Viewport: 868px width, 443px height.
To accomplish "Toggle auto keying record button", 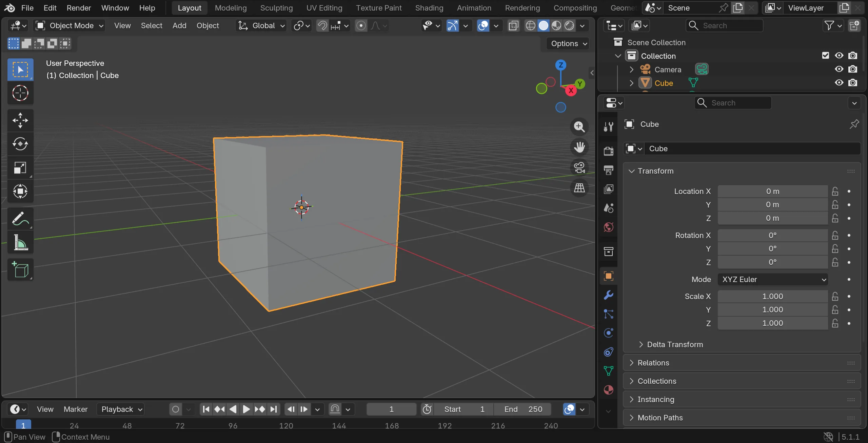I will pyautogui.click(x=175, y=409).
